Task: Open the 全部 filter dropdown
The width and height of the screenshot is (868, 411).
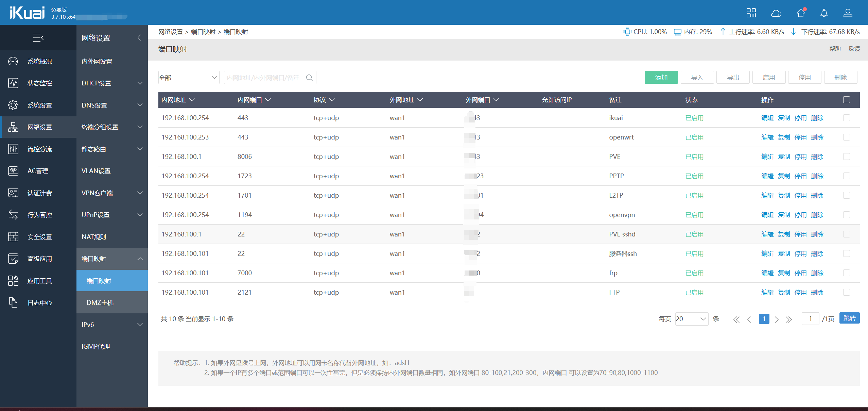Action: 189,78
